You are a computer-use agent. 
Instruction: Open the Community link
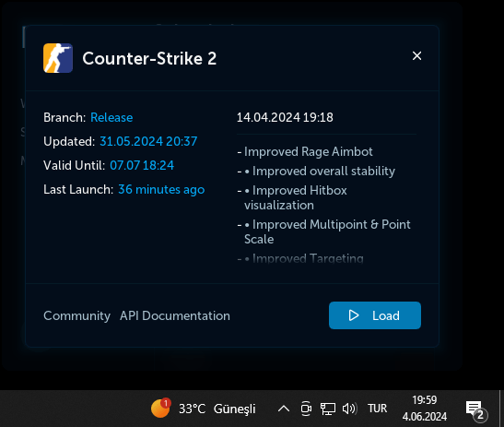[x=76, y=316]
